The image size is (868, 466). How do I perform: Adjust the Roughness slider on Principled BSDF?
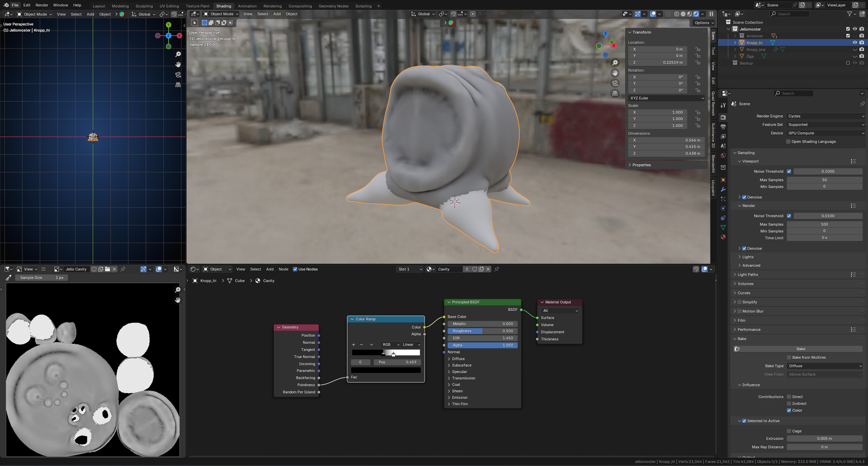click(x=482, y=331)
